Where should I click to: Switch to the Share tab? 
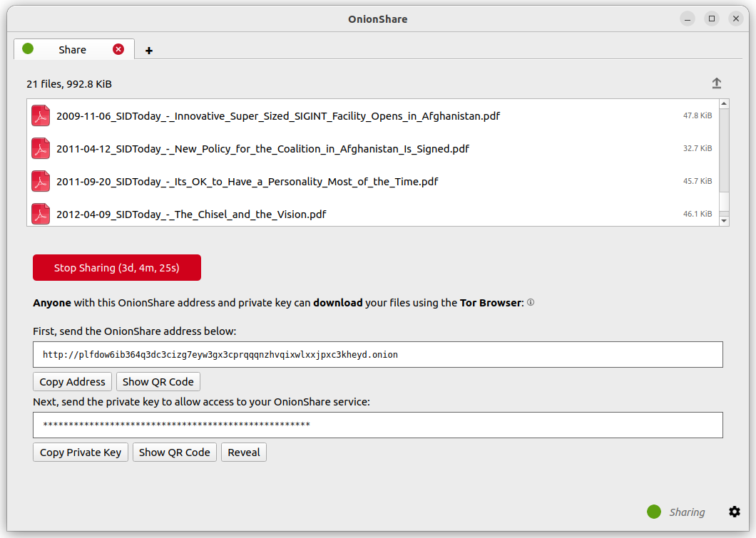[x=73, y=49]
